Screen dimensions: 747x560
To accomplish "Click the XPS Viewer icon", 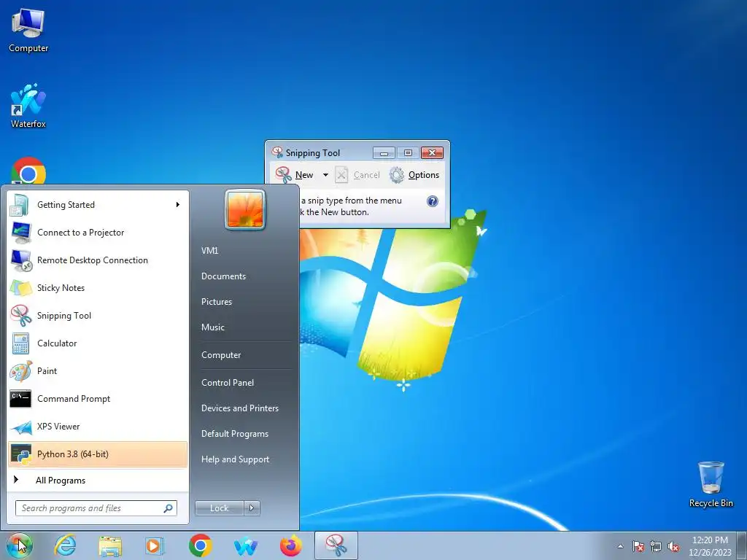I will pyautogui.click(x=20, y=427).
